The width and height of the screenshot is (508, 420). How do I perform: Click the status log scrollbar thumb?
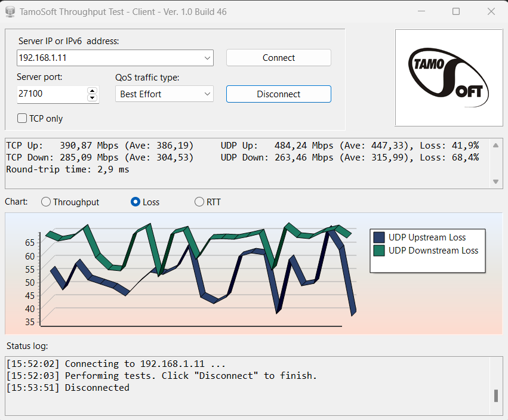pos(495,396)
